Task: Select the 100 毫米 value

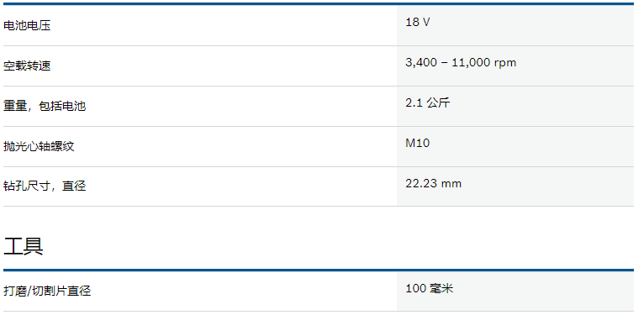Action: [430, 288]
